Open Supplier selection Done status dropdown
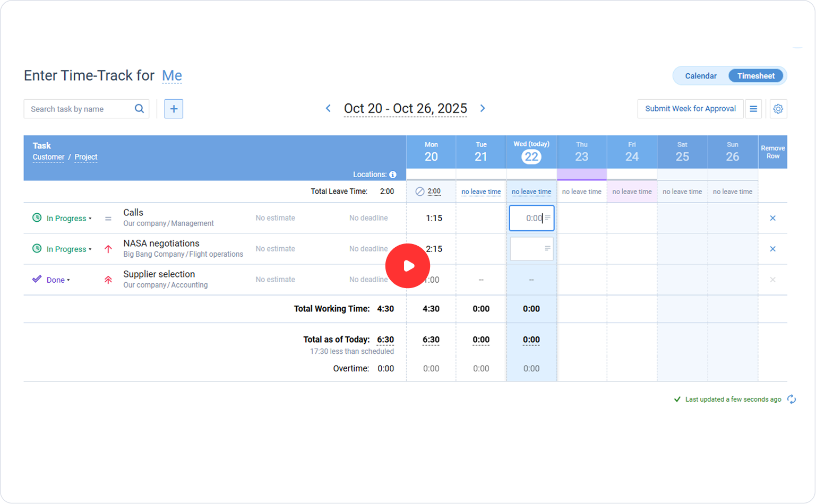The image size is (816, 504). click(x=57, y=280)
